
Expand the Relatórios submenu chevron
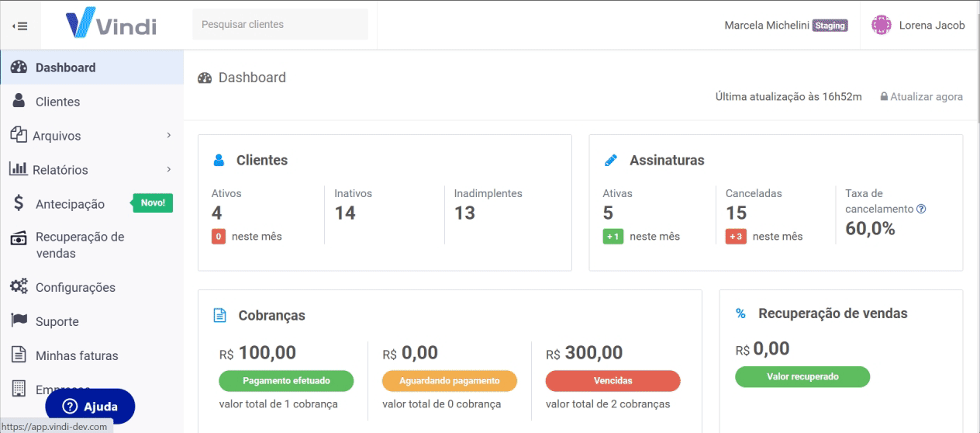point(169,170)
